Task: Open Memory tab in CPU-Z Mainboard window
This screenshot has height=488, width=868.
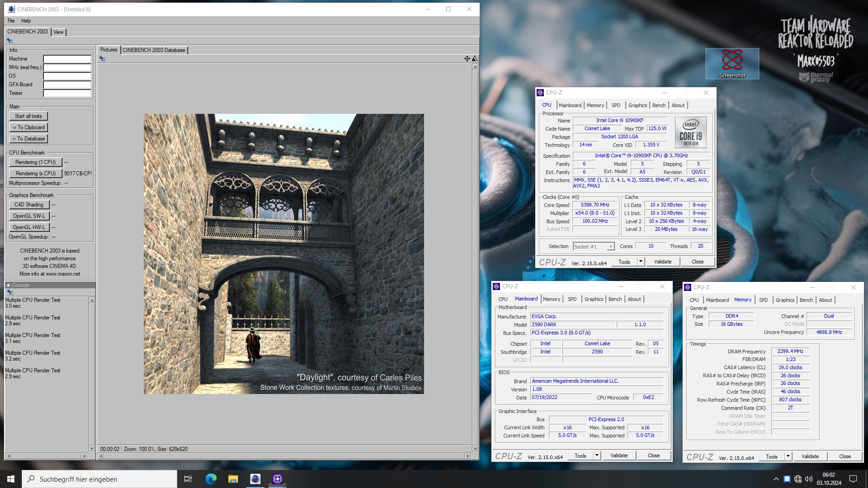Action: [552, 299]
